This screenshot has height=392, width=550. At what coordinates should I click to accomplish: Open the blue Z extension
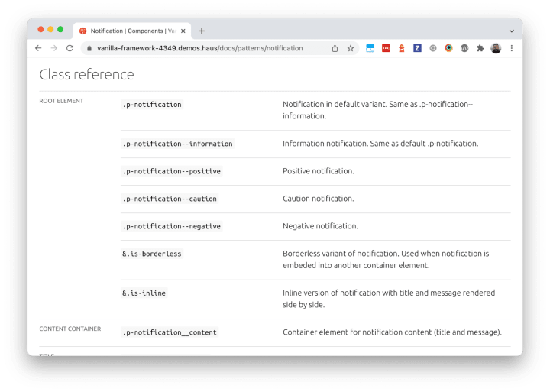[417, 48]
